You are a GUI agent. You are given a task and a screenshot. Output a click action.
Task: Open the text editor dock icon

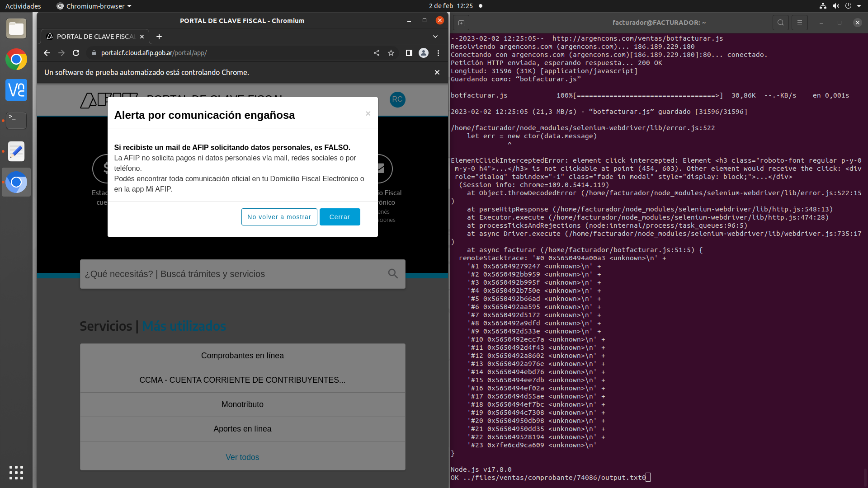[16, 151]
